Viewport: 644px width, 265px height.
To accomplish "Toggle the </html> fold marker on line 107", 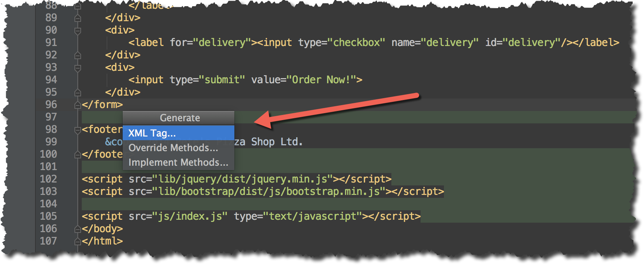I will [x=77, y=242].
